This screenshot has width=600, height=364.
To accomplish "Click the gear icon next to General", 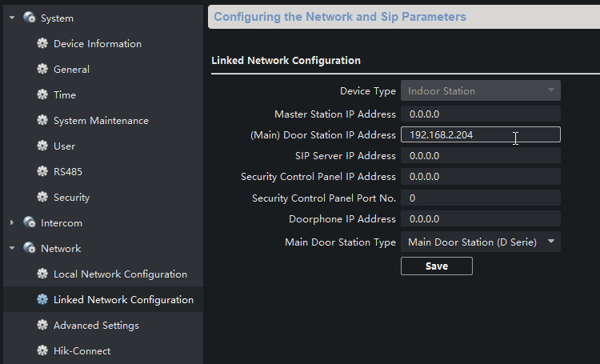I will click(x=42, y=70).
